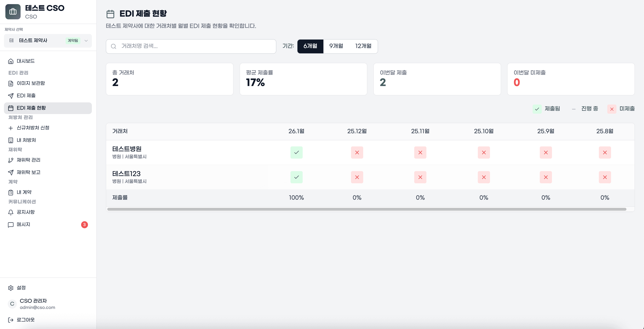
Task: Click the 거래처명 검색 search field
Action: pos(191,46)
